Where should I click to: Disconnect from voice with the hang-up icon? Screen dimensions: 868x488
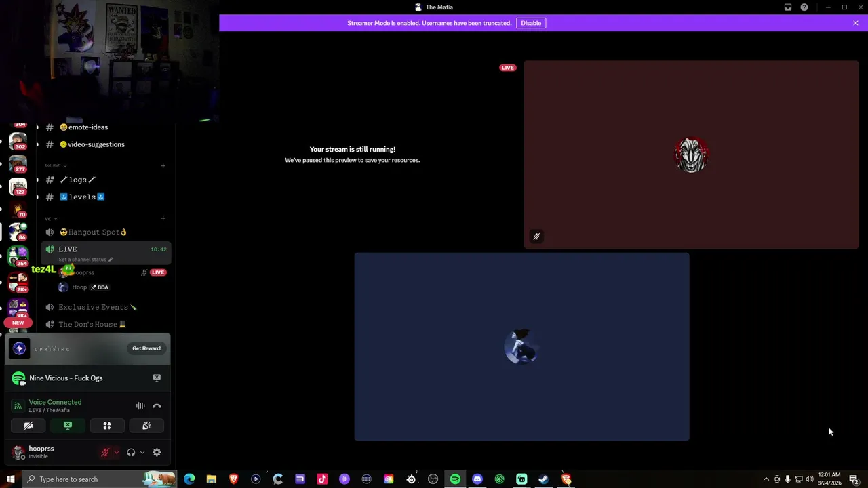point(157,406)
